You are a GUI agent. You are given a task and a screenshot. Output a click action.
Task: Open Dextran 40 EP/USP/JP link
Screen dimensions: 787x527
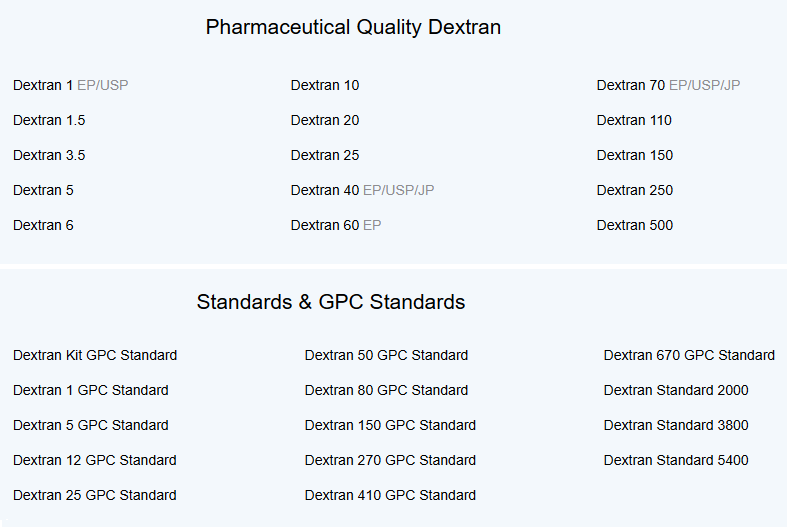(363, 190)
